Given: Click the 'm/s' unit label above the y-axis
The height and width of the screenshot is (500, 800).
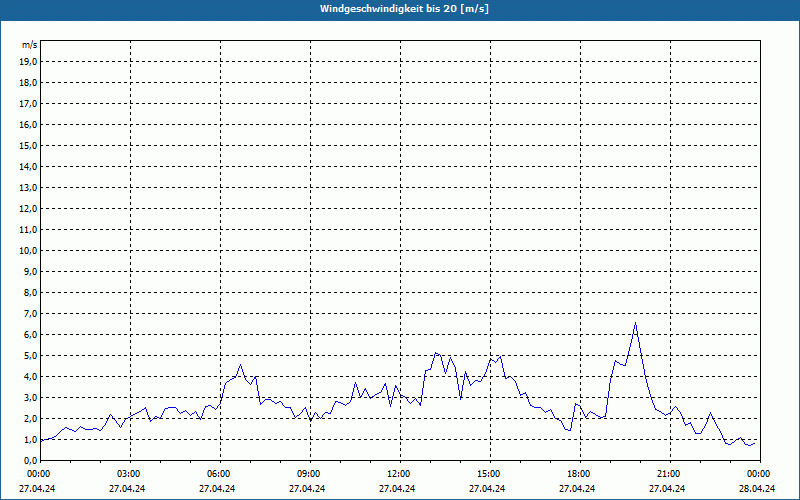Looking at the screenshot, I should [30, 45].
